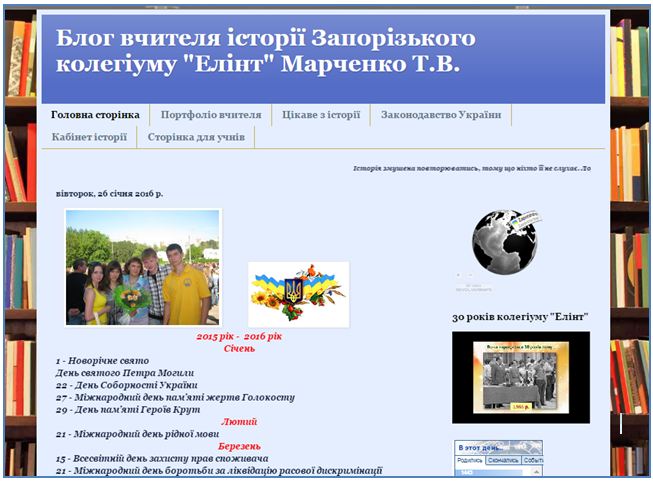653x482 pixels.
Task: Play the "30 років колегіуму Елінт" video
Action: point(520,377)
